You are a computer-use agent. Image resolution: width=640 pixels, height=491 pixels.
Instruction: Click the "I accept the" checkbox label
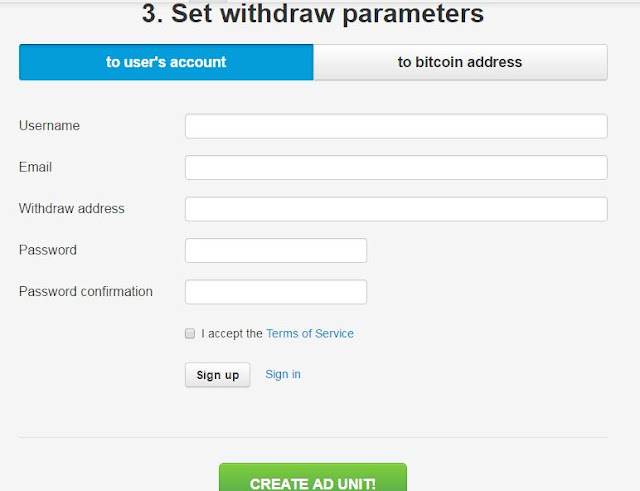(231, 333)
